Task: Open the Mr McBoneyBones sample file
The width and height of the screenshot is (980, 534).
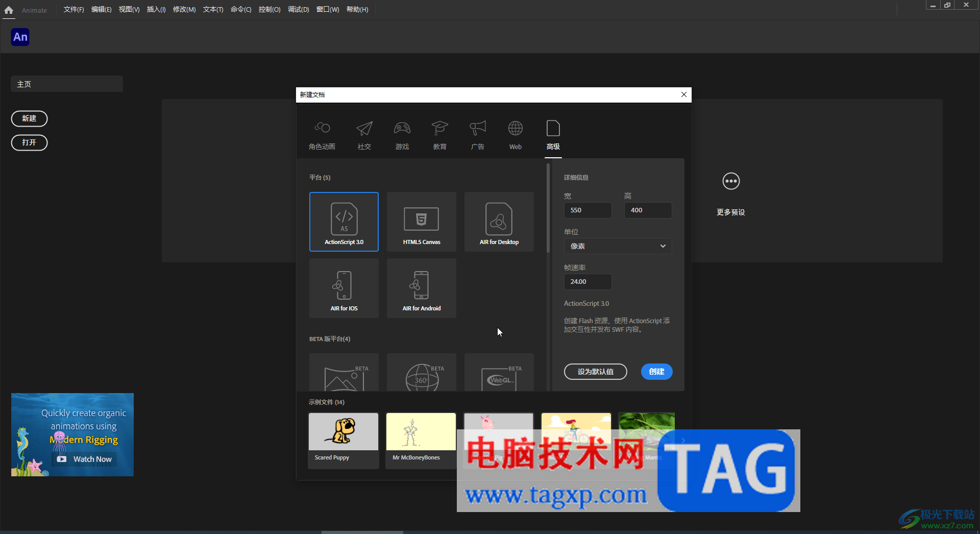Action: point(421,441)
